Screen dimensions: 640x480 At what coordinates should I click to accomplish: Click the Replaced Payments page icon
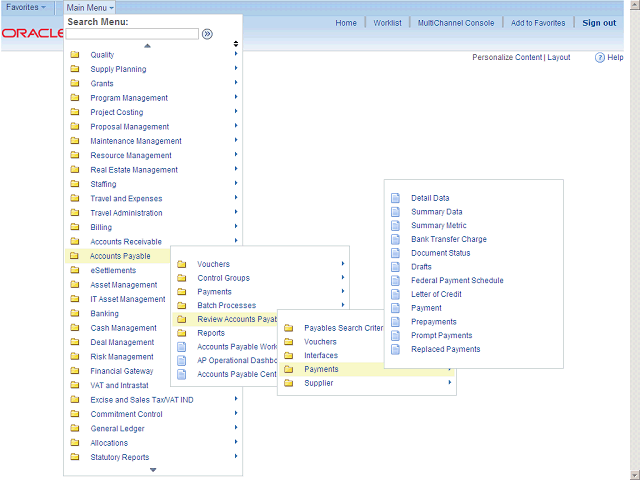click(395, 350)
